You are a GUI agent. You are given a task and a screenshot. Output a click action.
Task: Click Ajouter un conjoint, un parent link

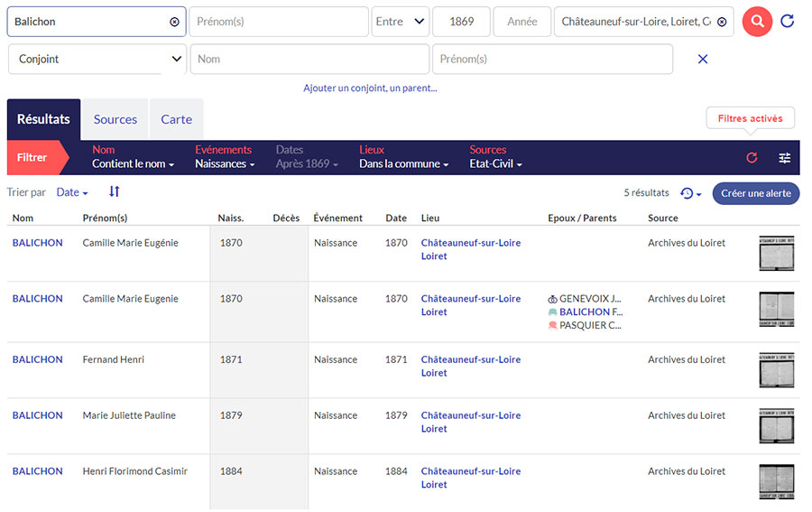pos(370,88)
